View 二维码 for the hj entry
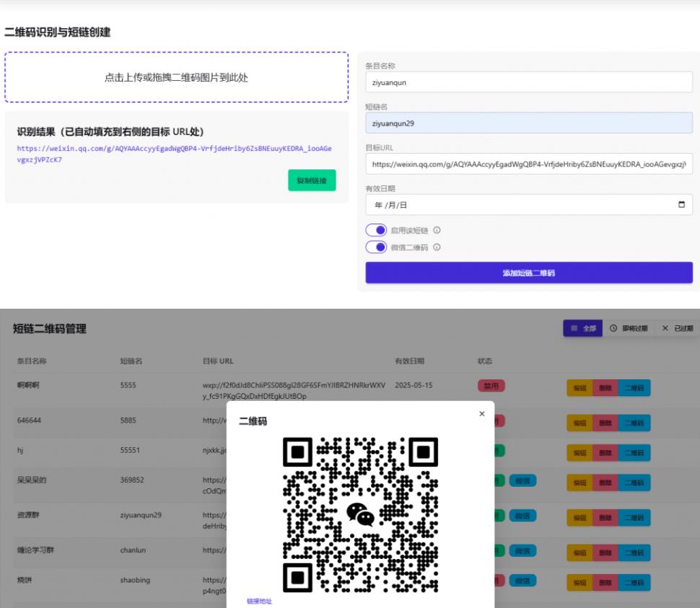Screen dimensions: 700x608 634,453
